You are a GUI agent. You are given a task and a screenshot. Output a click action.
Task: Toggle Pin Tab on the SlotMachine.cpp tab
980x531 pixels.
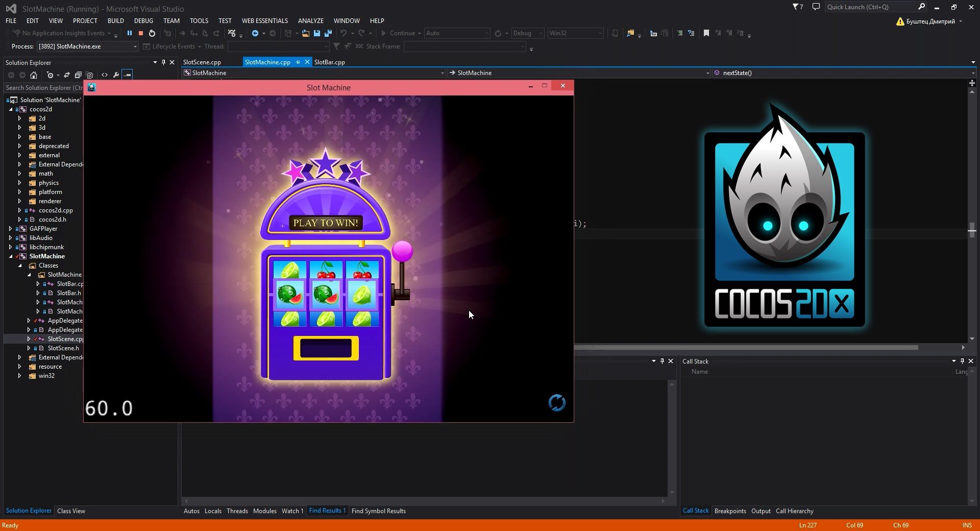(298, 62)
